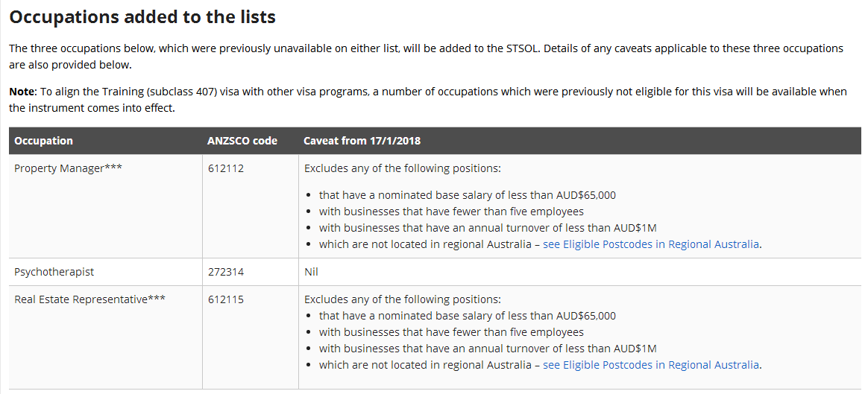The width and height of the screenshot is (868, 394).
Task: Click 'Excludes any of the following positions' in Property Manager row
Action: click(402, 168)
